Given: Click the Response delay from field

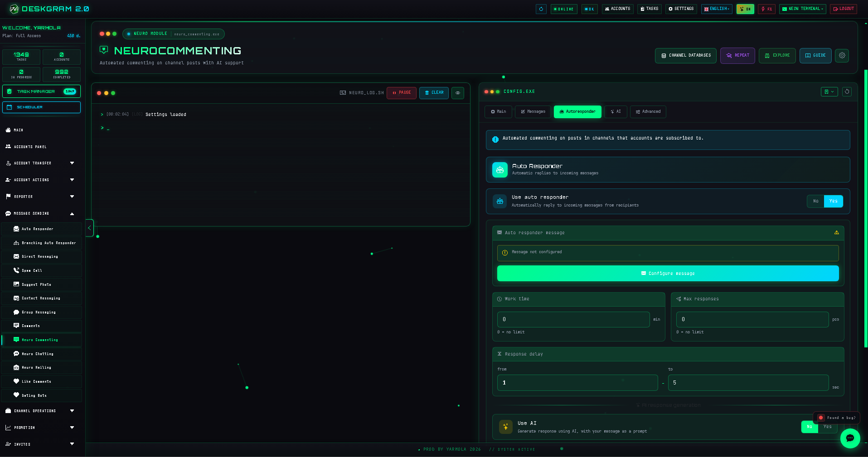Looking at the screenshot, I should pyautogui.click(x=577, y=383).
